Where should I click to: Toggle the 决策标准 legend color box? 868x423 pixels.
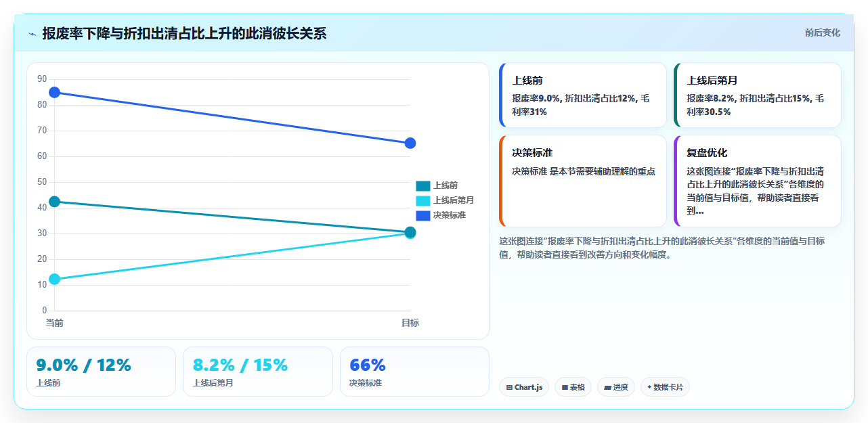click(422, 215)
